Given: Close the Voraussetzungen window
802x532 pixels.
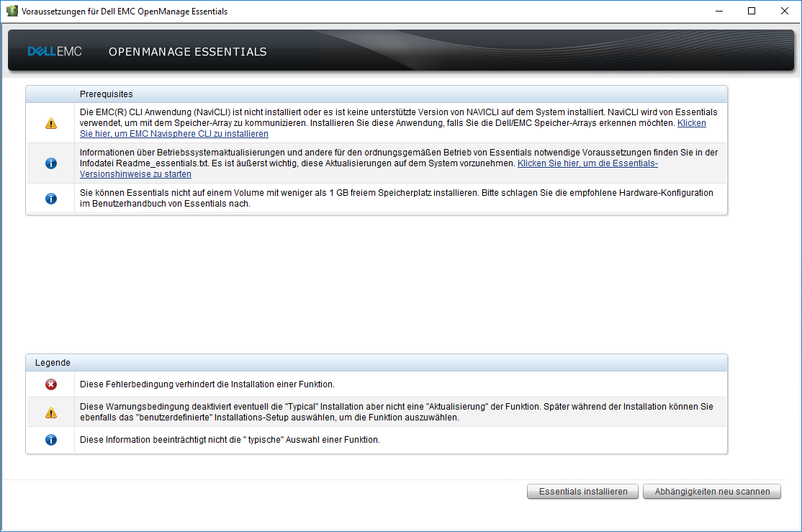Looking at the screenshot, I should tap(785, 12).
